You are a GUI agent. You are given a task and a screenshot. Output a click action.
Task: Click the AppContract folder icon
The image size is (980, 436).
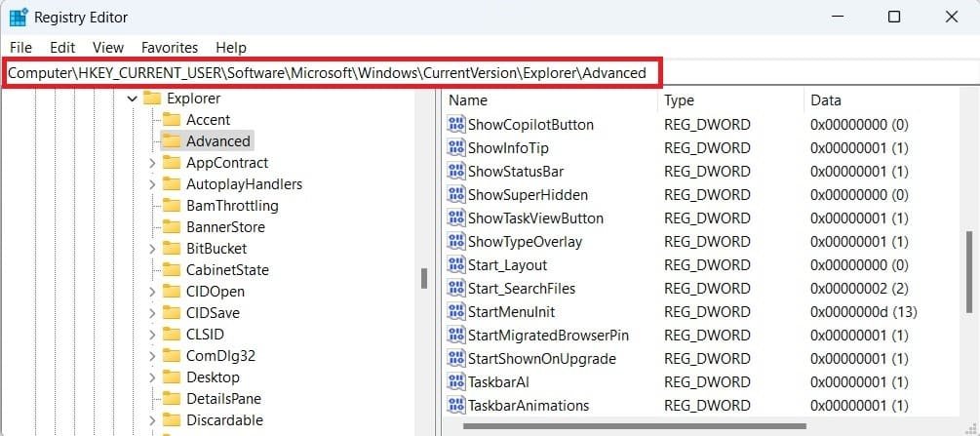pyautogui.click(x=172, y=163)
